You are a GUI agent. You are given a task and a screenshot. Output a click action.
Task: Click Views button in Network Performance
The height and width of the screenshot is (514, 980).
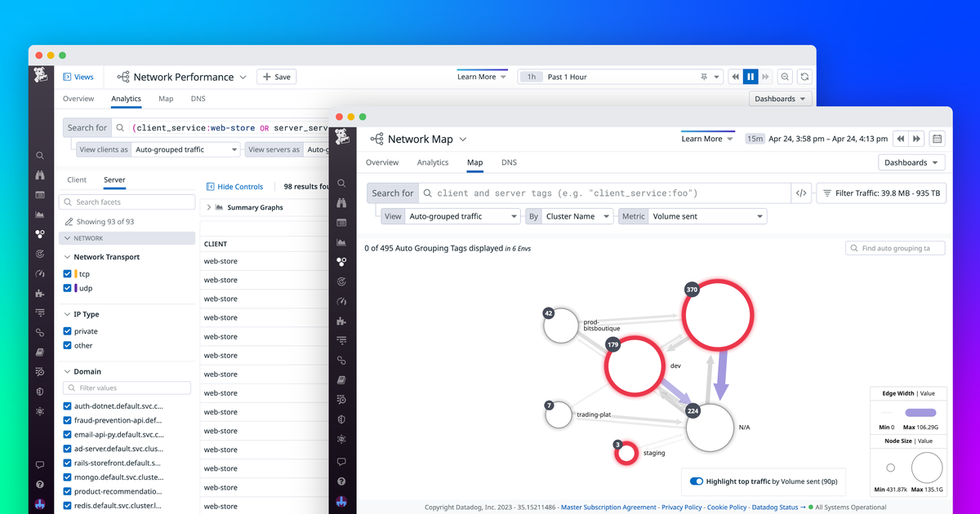click(x=78, y=77)
